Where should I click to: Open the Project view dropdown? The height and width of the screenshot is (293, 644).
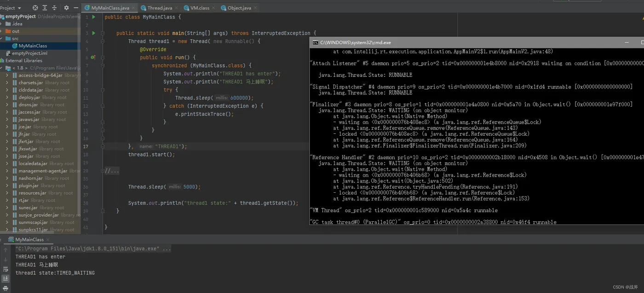click(x=19, y=8)
